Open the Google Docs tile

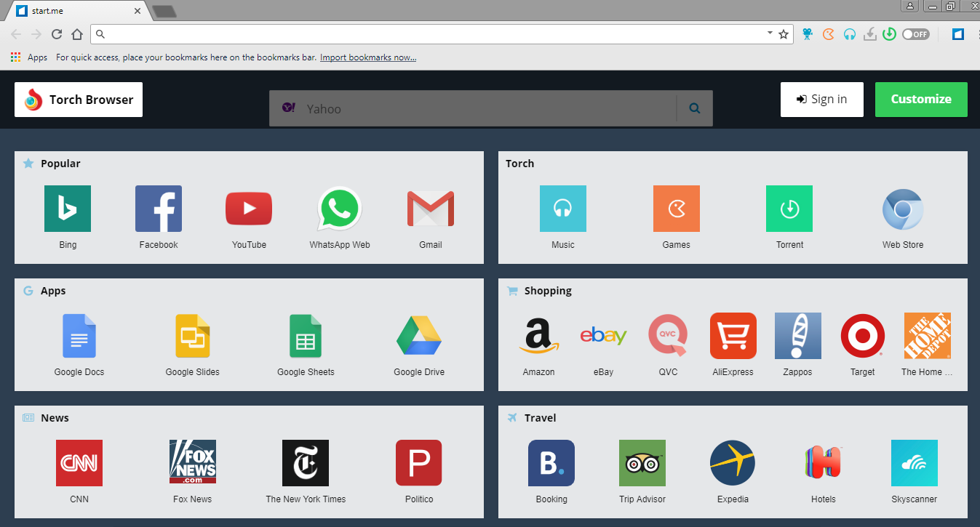[79, 345]
